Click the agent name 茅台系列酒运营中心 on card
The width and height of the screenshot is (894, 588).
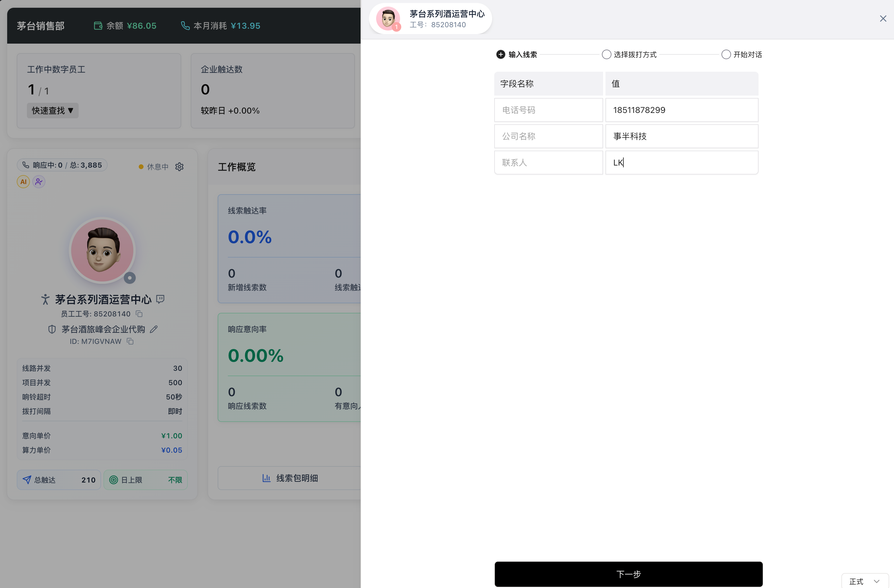tap(103, 299)
